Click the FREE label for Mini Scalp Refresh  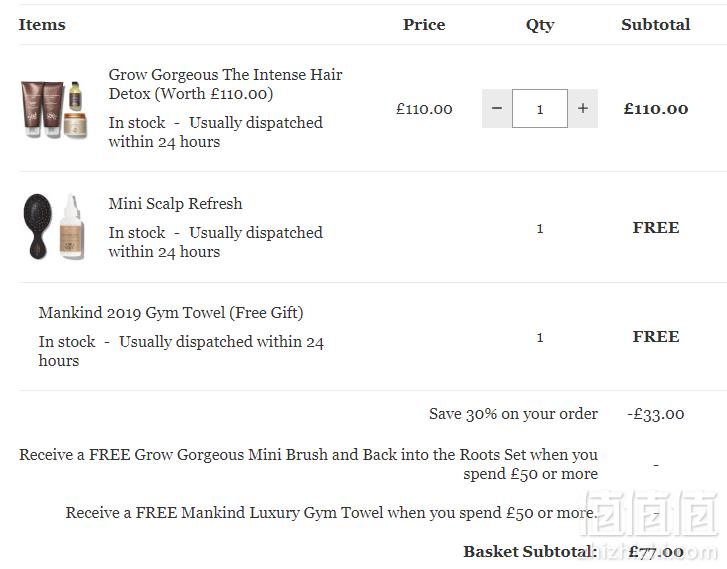[656, 228]
